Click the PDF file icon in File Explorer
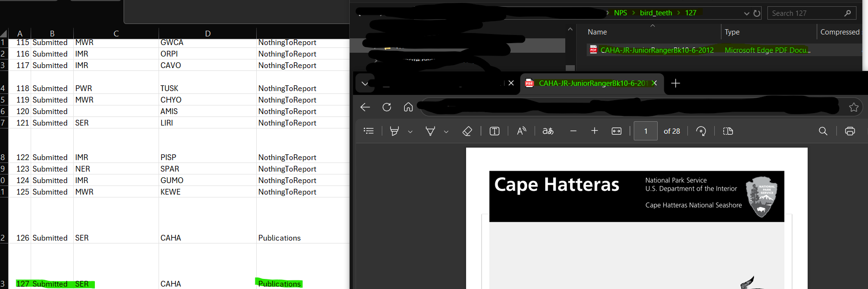Image resolution: width=868 pixels, height=289 pixels. [x=594, y=50]
